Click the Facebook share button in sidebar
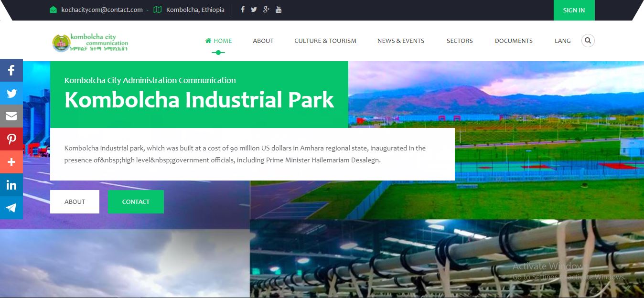Viewport: 644px width, 298px height. tap(11, 71)
